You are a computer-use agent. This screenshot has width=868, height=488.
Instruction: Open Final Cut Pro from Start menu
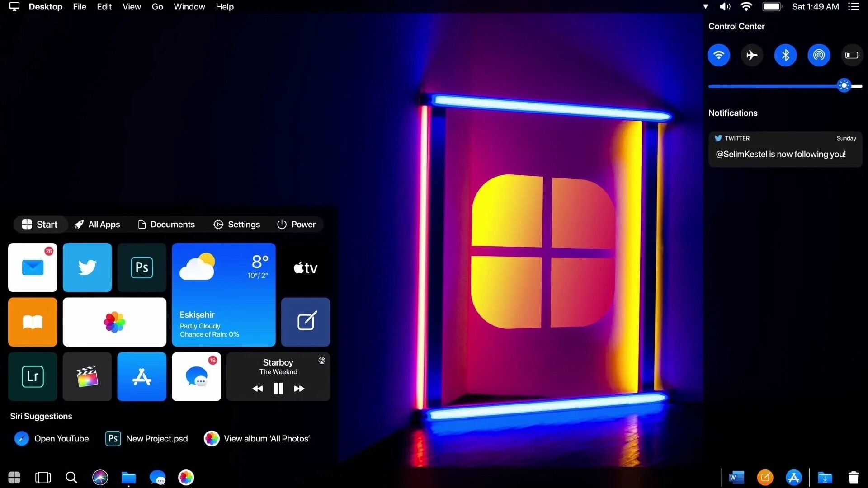pos(87,376)
